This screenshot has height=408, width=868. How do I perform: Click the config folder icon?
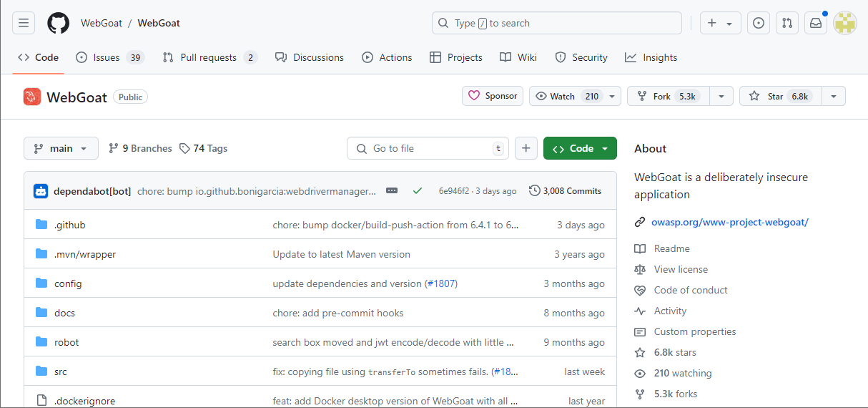(41, 283)
